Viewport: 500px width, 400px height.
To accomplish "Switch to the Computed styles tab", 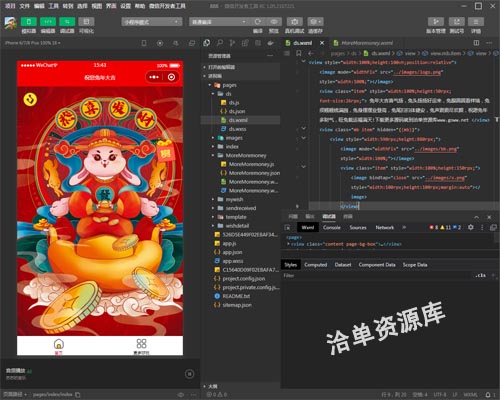I will coord(316,265).
